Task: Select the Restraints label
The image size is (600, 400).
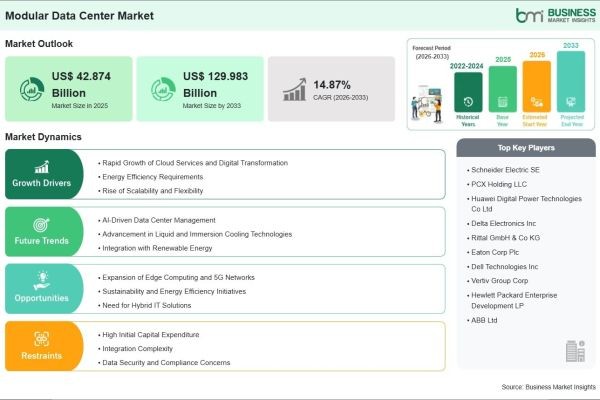Action: pyautogui.click(x=41, y=356)
